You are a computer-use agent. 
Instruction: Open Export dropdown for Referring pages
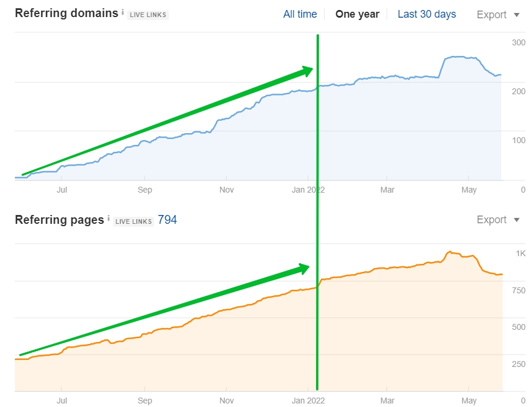[x=498, y=220]
